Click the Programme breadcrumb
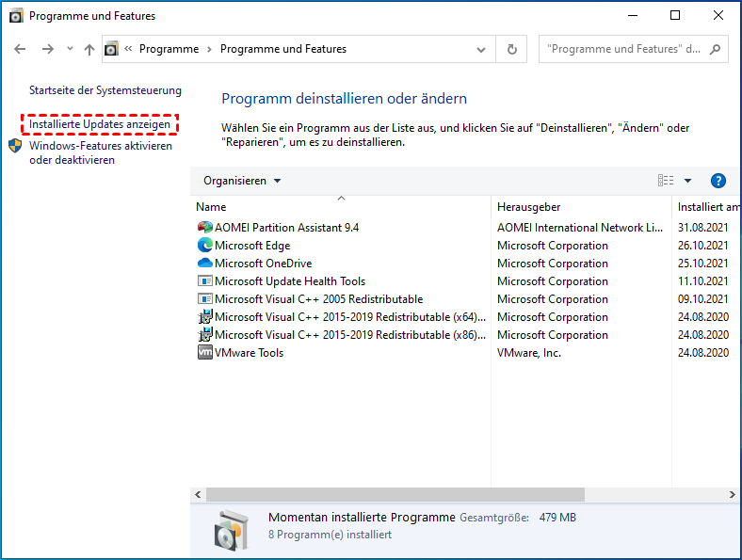Viewport: 742px width, 560px height. (x=169, y=49)
